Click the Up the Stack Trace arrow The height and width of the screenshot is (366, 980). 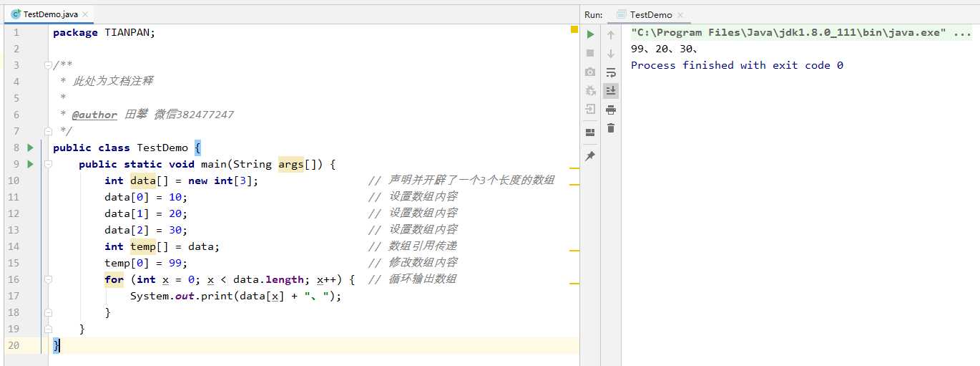coord(611,34)
